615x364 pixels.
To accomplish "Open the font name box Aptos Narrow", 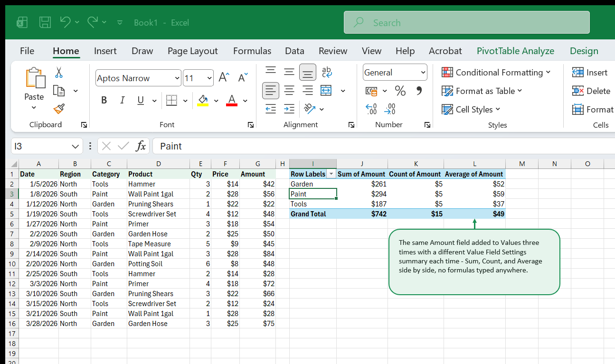I will tap(138, 78).
